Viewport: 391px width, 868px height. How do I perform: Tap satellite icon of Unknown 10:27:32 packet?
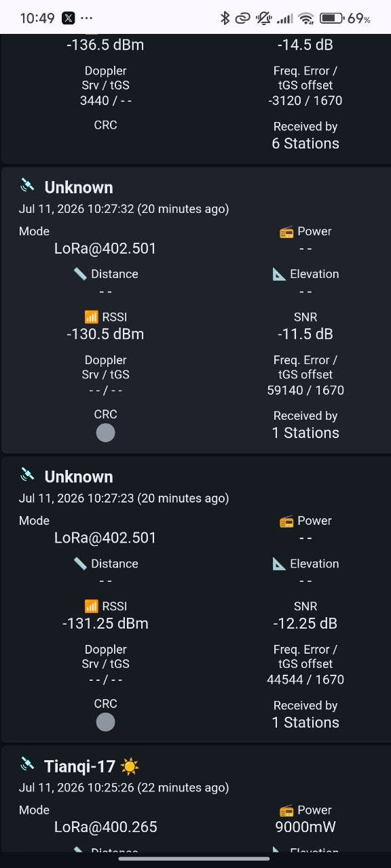point(27,185)
